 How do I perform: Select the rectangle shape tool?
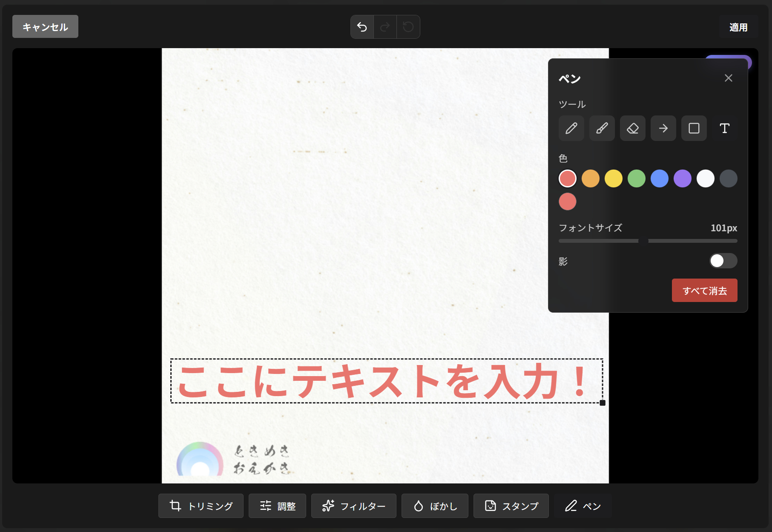click(694, 128)
